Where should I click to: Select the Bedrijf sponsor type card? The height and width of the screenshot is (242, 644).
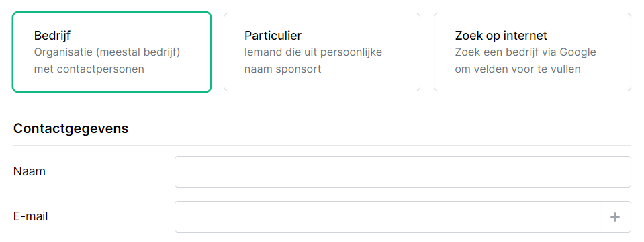coord(111,52)
